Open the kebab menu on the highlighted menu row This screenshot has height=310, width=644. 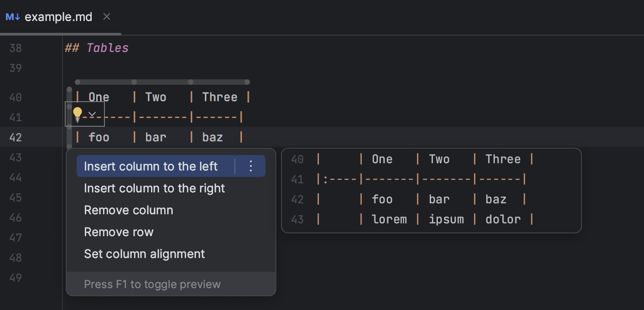pyautogui.click(x=250, y=166)
